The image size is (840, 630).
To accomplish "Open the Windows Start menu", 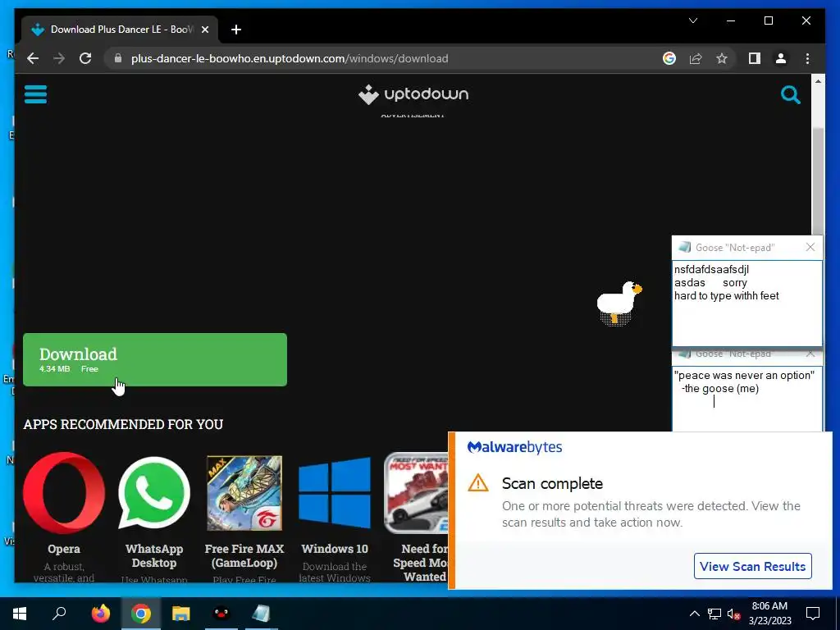I will [x=20, y=614].
